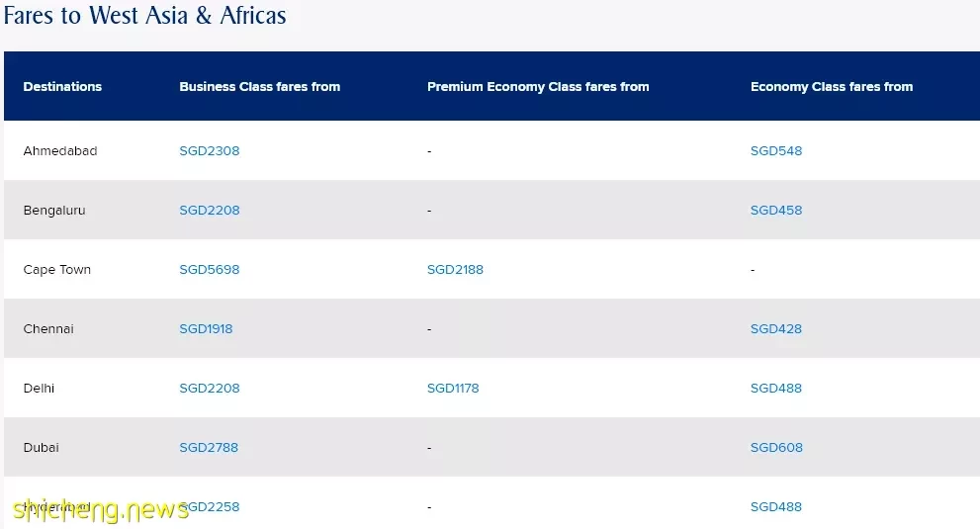Image resolution: width=980 pixels, height=529 pixels.
Task: Click Cape Town Business fare SGD5698
Action: coord(210,270)
